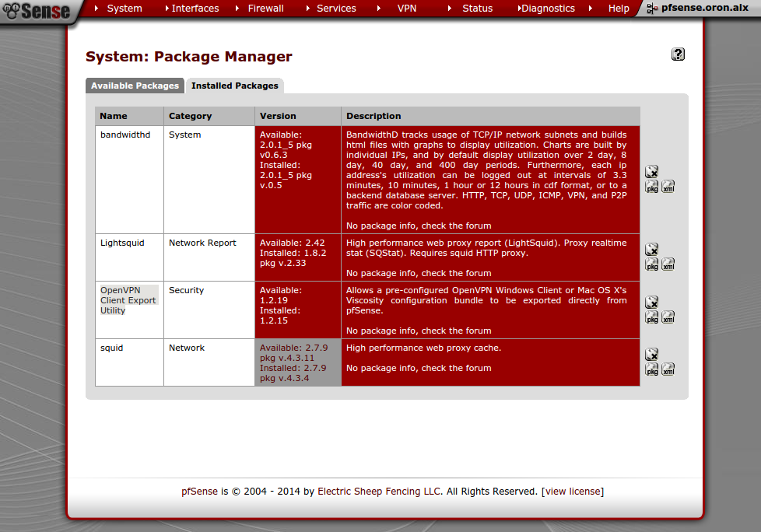The image size is (761, 532).
Task: Open the Electric Sheep Fencing LLC link
Action: click(x=379, y=492)
